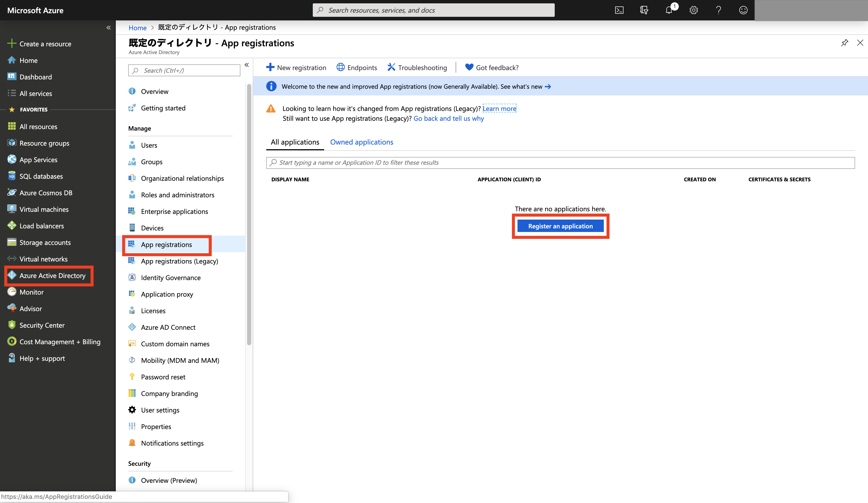Open the Dashboard icon in sidebar
The width and height of the screenshot is (868, 503).
(x=12, y=77)
